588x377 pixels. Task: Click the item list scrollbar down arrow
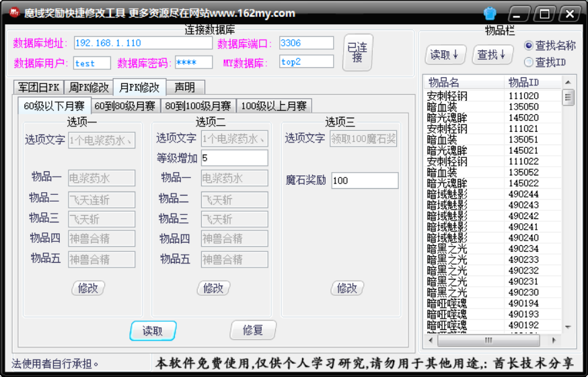[568, 327]
